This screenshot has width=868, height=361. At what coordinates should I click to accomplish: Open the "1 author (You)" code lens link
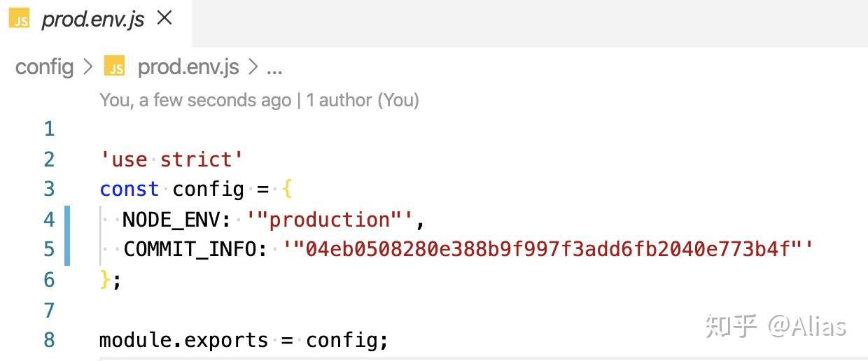[x=363, y=100]
